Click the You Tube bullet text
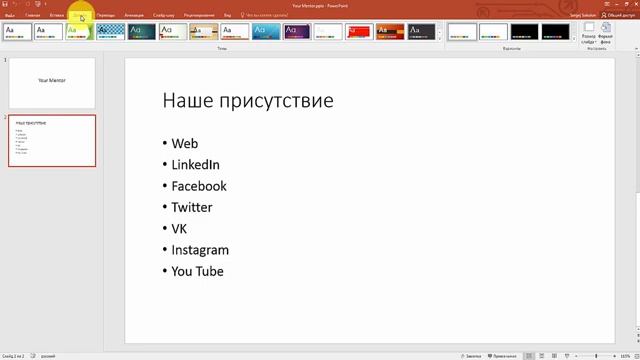Image resolution: width=640 pixels, height=360 pixels. click(198, 271)
